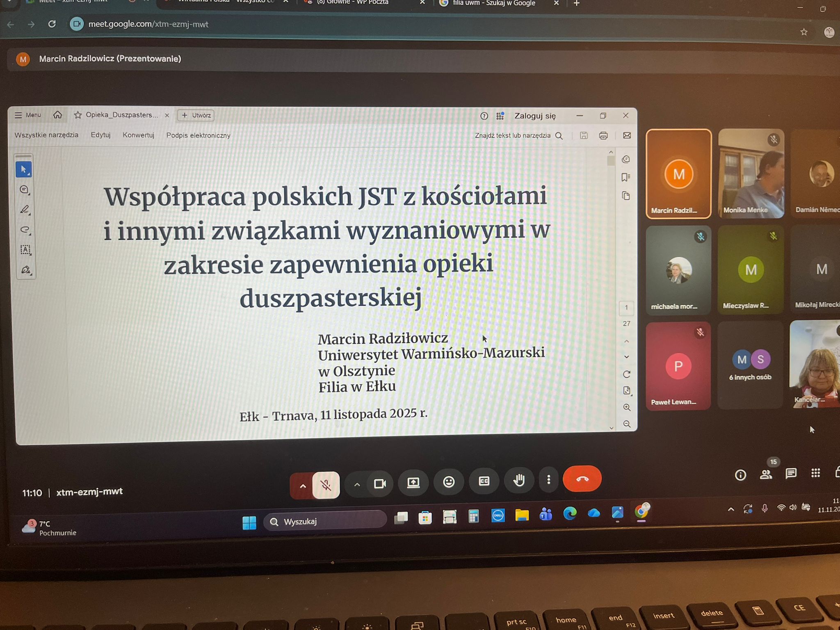Expand audio settings arrow beside microphone
This screenshot has width=840, height=630.
pos(303,486)
